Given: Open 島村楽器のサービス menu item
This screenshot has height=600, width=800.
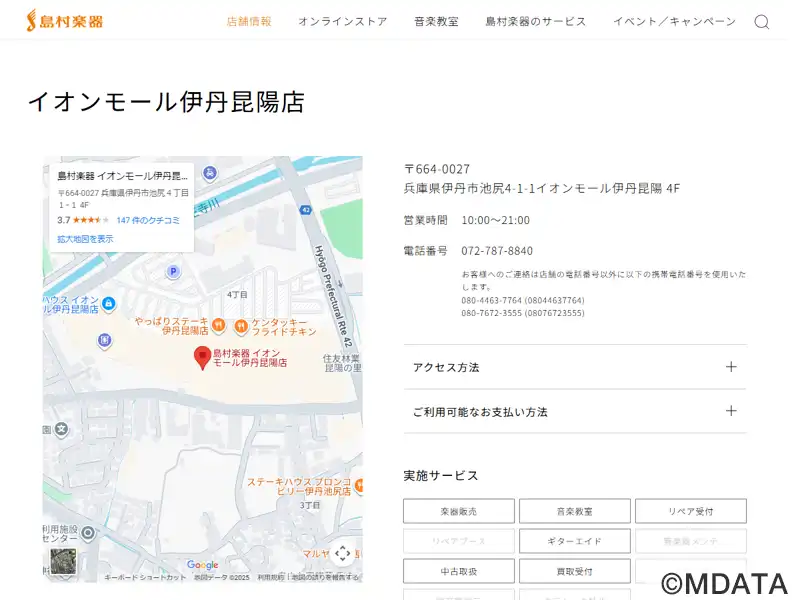Looking at the screenshot, I should pos(535,21).
